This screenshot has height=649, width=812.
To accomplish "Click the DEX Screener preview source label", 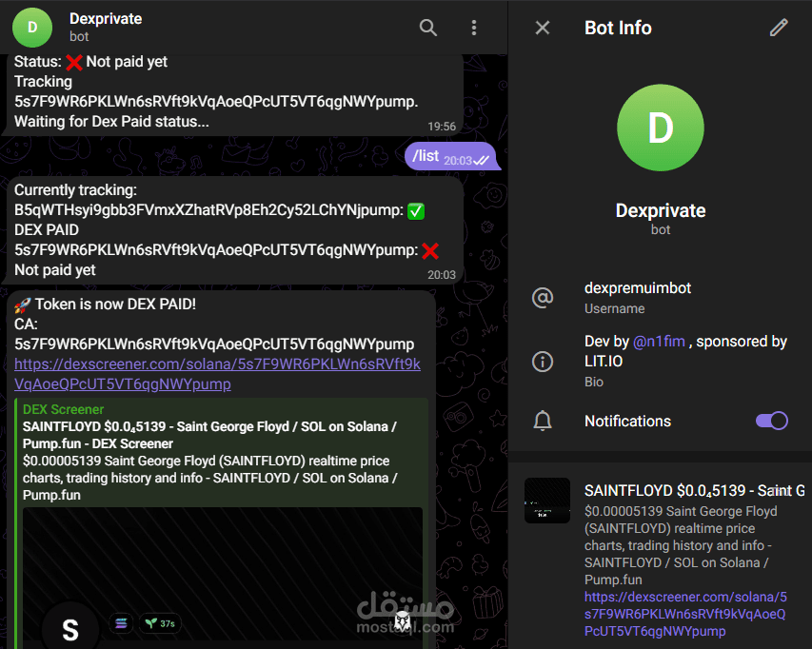I will [63, 409].
